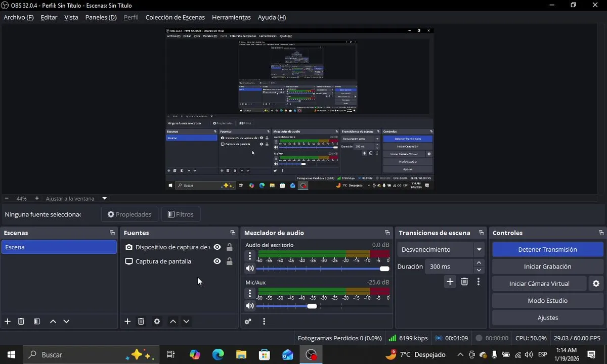Delete the current scene transition

point(464,282)
